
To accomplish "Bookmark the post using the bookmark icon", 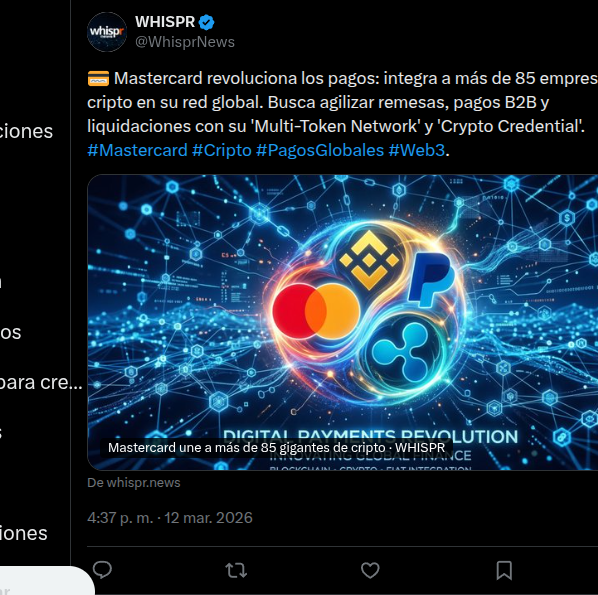I will coord(504,571).
